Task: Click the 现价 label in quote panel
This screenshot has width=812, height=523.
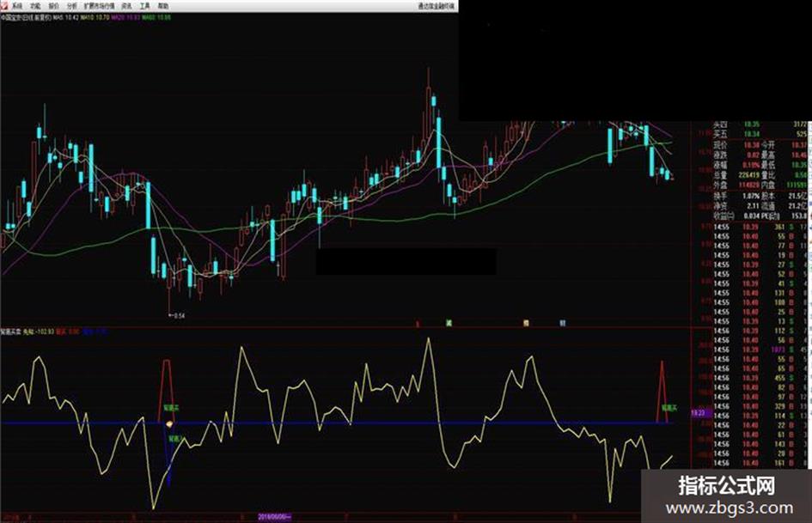Action: coord(720,145)
